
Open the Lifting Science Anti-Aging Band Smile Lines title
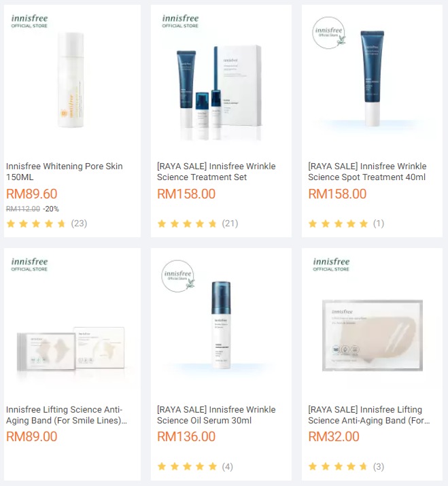click(67, 415)
